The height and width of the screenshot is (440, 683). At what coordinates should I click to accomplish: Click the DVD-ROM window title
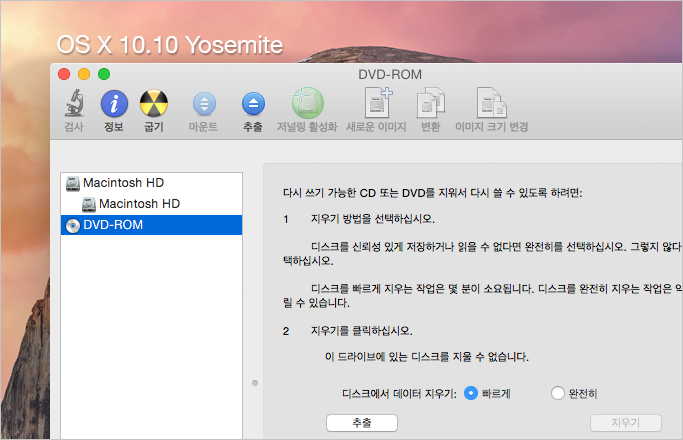[x=390, y=74]
